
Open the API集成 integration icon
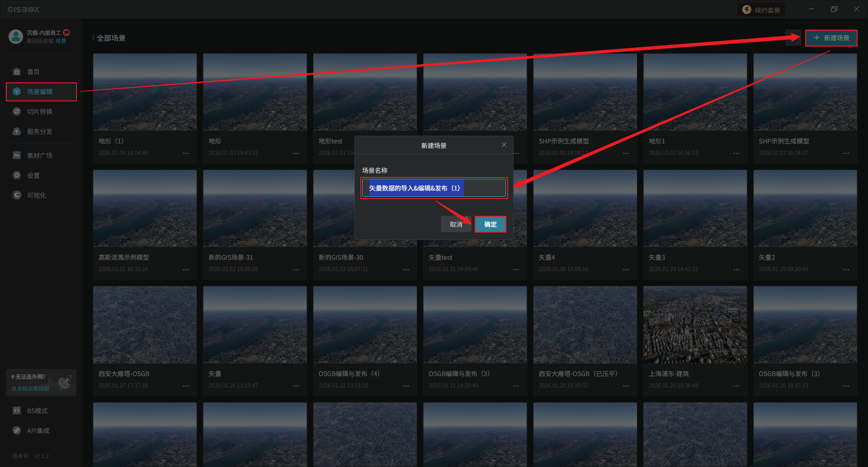[x=17, y=430]
